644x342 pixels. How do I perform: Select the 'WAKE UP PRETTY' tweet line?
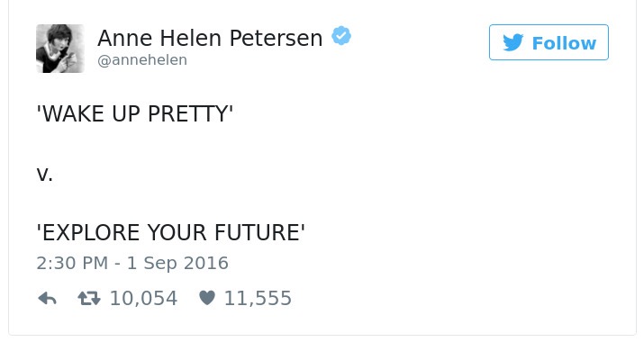pyautogui.click(x=135, y=113)
